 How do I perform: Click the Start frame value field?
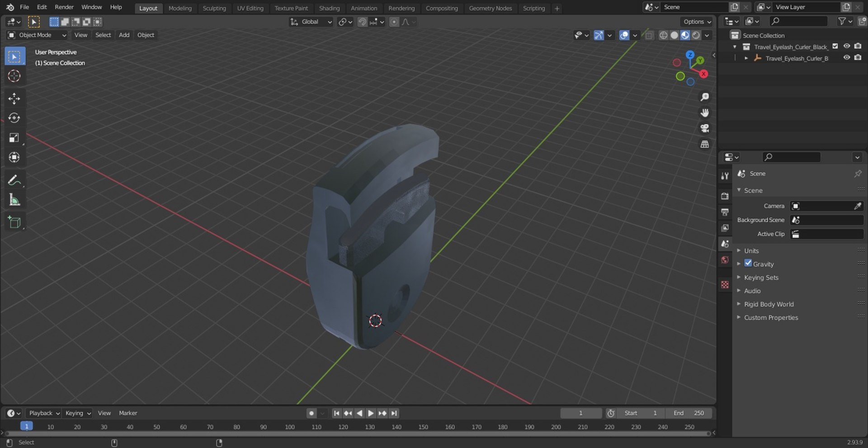[x=641, y=413]
